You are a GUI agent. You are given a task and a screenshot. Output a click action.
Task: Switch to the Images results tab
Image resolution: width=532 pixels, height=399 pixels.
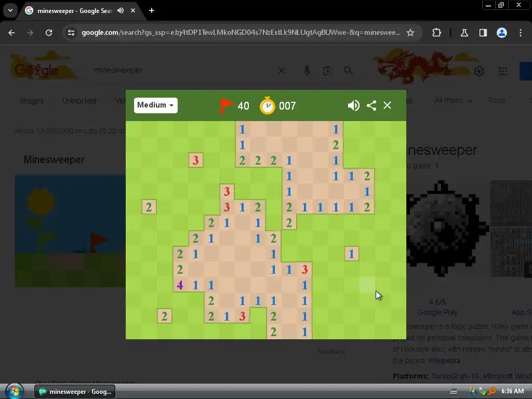pyautogui.click(x=32, y=101)
